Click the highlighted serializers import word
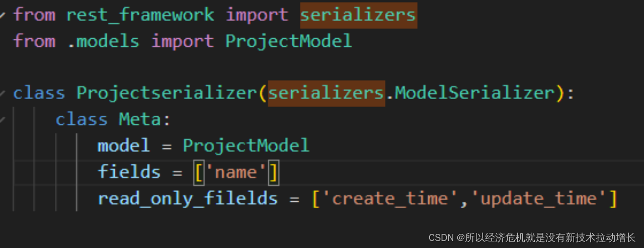Viewport: 644px width, 248px height. point(358,15)
